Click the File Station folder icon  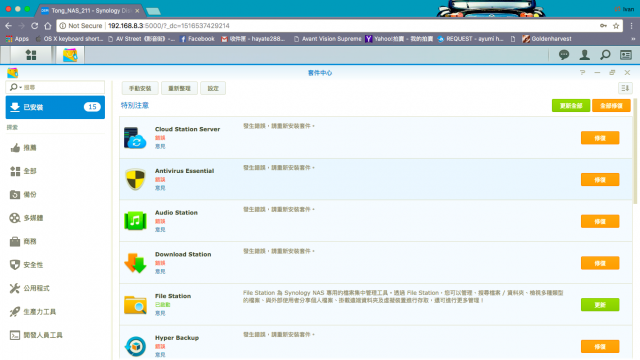pyautogui.click(x=135, y=305)
